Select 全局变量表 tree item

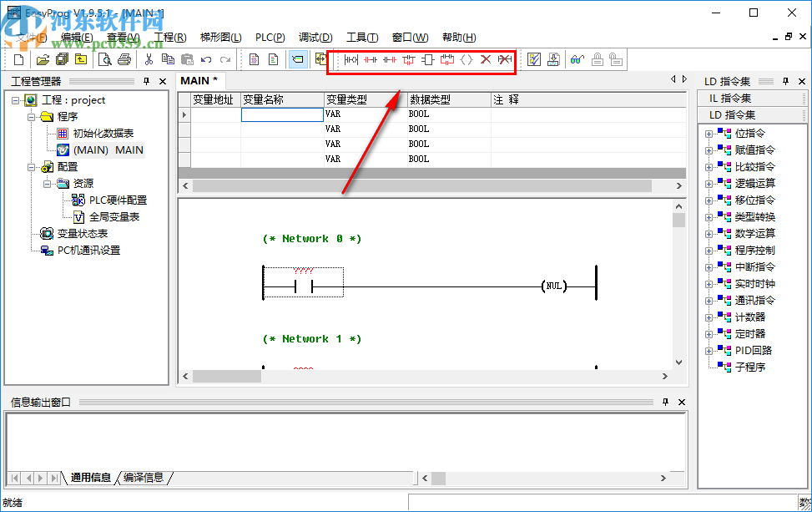click(114, 217)
